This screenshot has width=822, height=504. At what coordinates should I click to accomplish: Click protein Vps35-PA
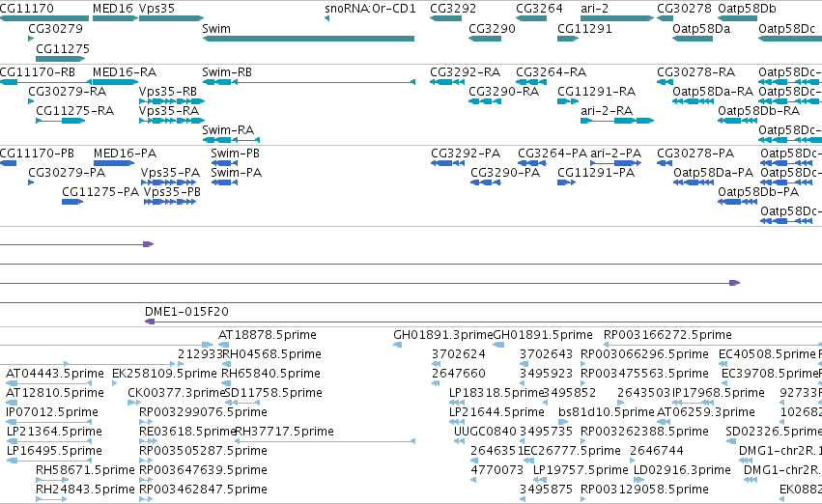pyautogui.click(x=170, y=173)
